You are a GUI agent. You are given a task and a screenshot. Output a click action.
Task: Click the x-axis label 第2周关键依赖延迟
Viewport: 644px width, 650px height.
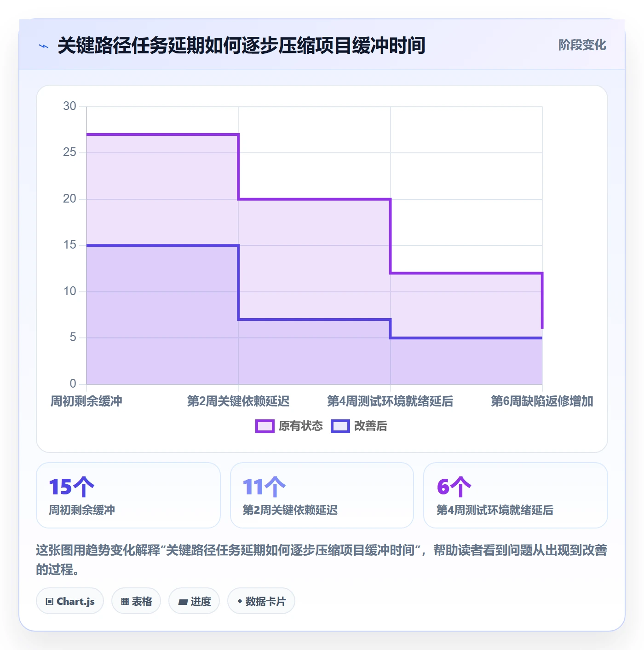coord(238,401)
